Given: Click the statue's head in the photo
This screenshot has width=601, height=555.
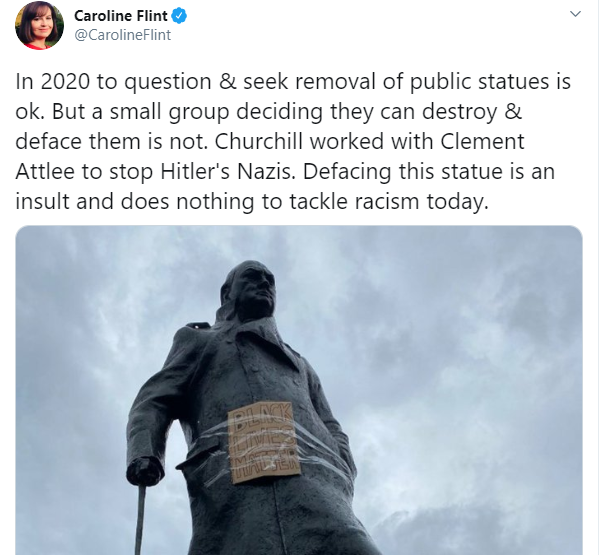Looking at the screenshot, I should click(x=249, y=289).
